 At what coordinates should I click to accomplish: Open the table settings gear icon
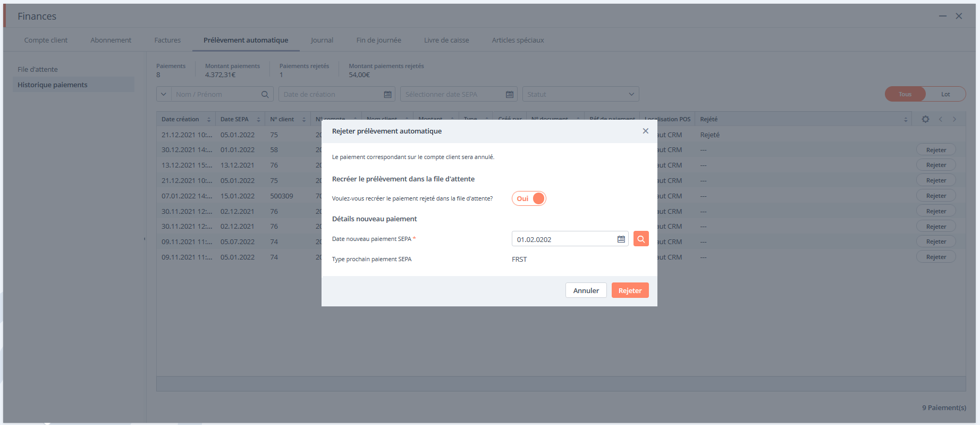(x=925, y=119)
